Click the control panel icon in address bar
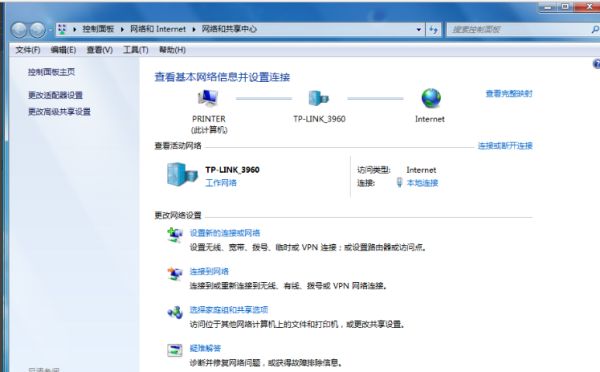Viewport: 600px width, 372px height. coord(62,29)
